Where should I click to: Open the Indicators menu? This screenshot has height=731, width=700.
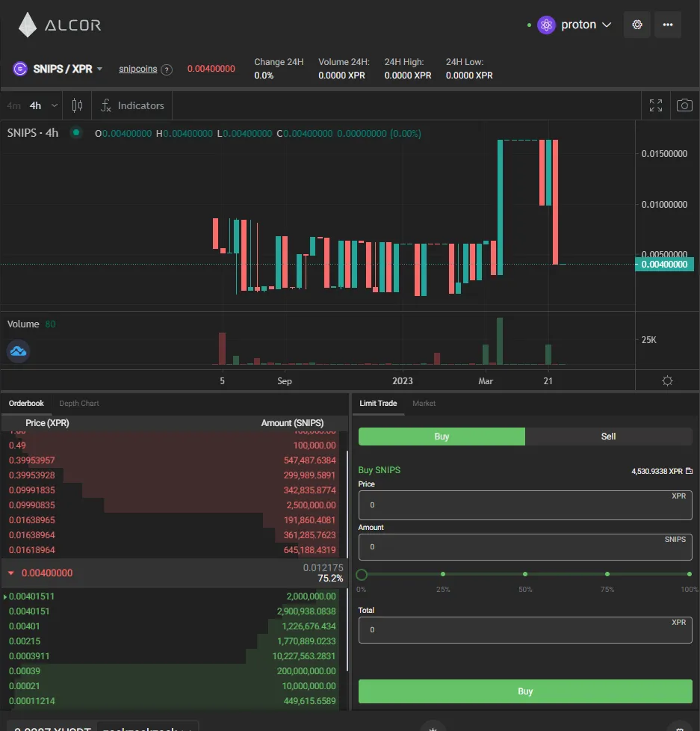tap(132, 106)
